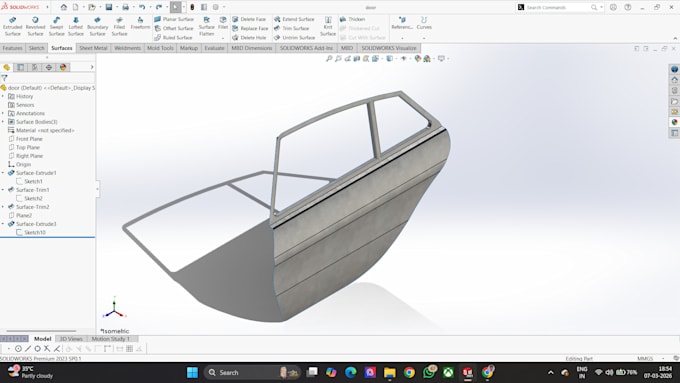680x383 pixels.
Task: Click Trim Surface button
Action: click(x=291, y=28)
